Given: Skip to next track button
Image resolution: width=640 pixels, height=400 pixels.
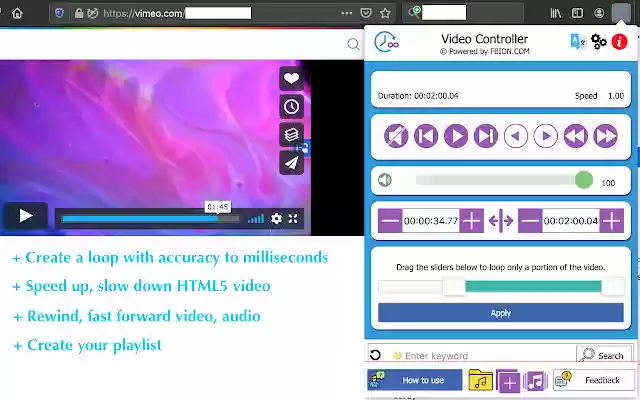Looking at the screenshot, I should (486, 136).
